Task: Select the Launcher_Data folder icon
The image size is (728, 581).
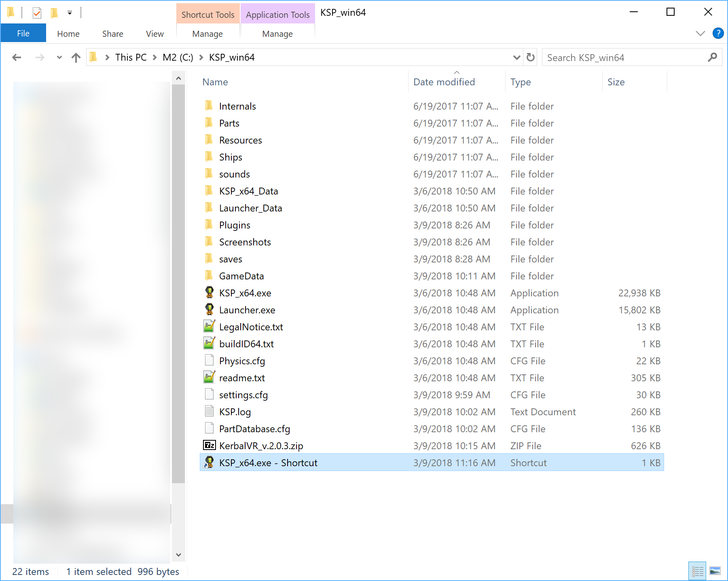Action: [x=209, y=207]
